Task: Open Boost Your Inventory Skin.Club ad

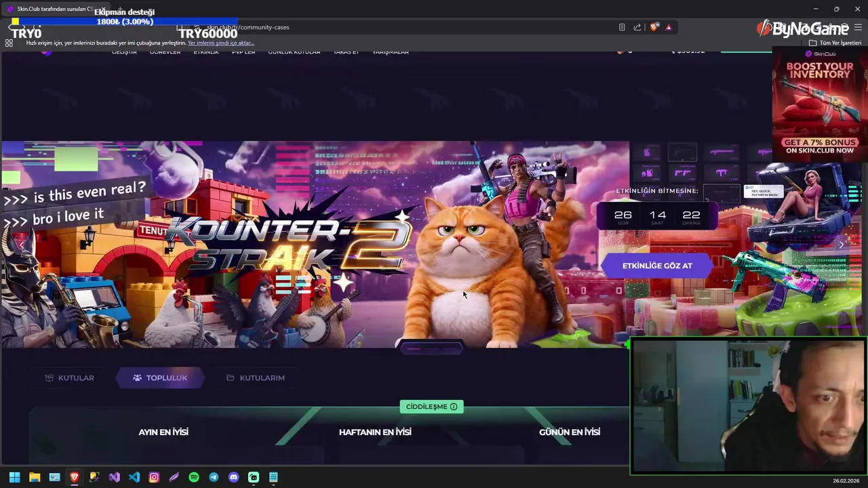Action: tap(820, 104)
